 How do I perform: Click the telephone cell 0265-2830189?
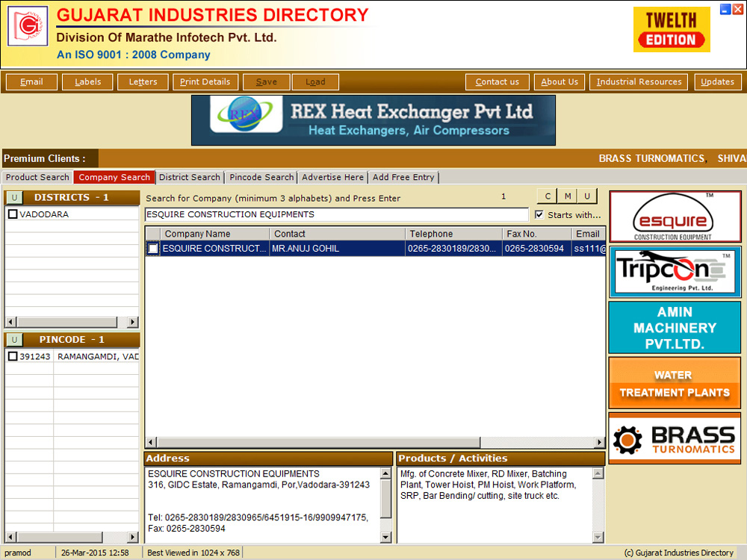(x=454, y=249)
